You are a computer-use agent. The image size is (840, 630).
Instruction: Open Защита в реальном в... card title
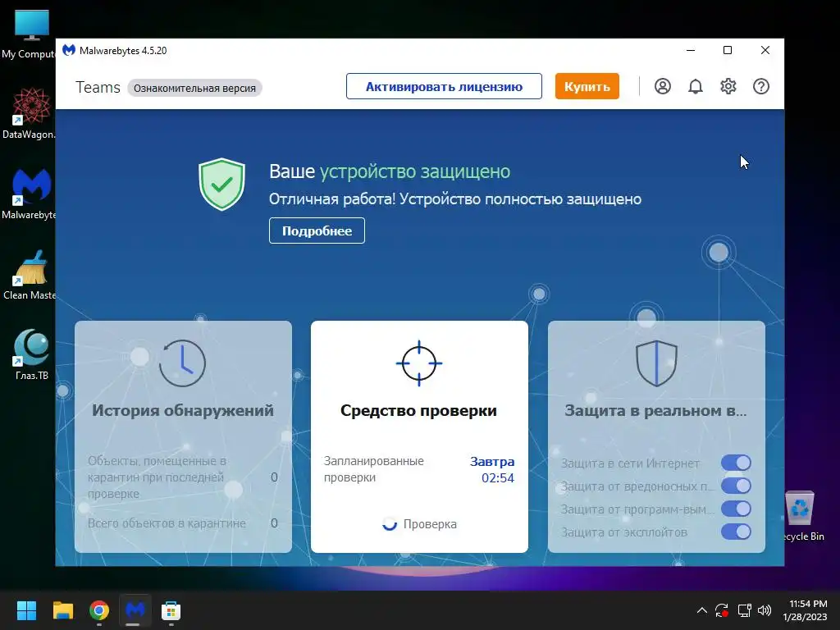[655, 410]
